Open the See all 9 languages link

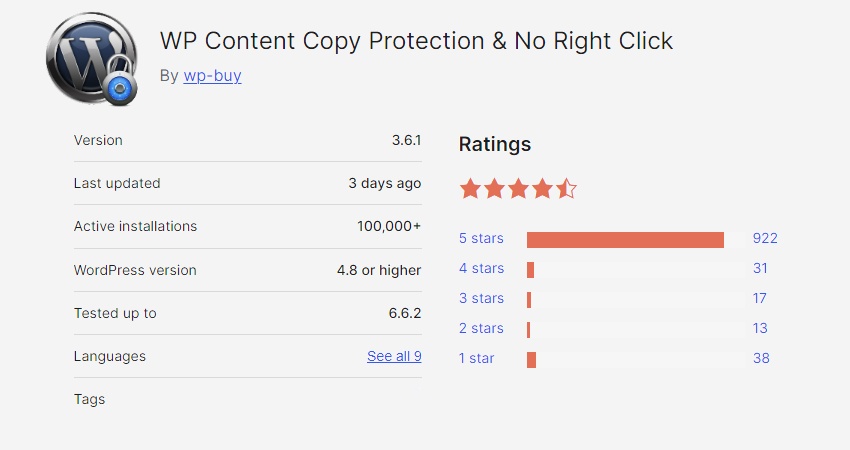394,356
